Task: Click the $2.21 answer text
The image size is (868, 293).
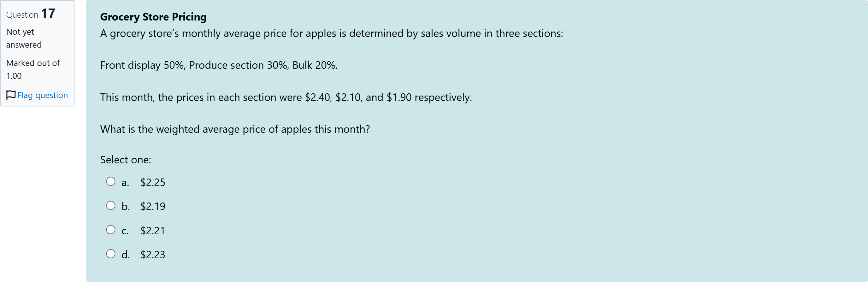Action: click(153, 230)
